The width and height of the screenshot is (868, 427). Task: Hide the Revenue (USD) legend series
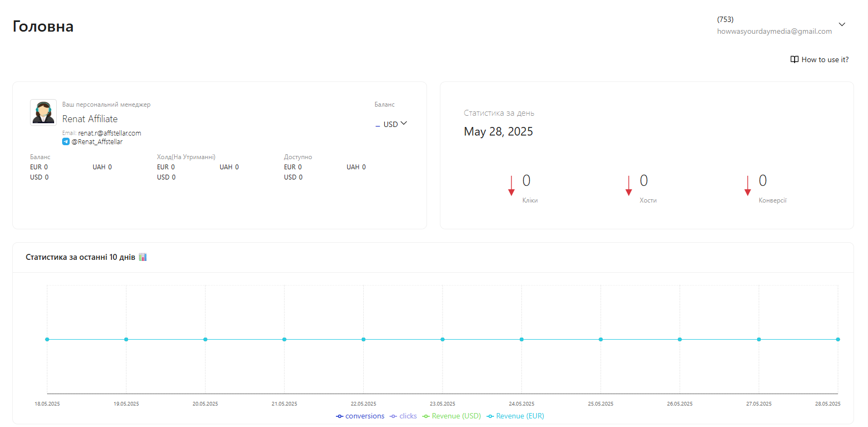pos(452,416)
